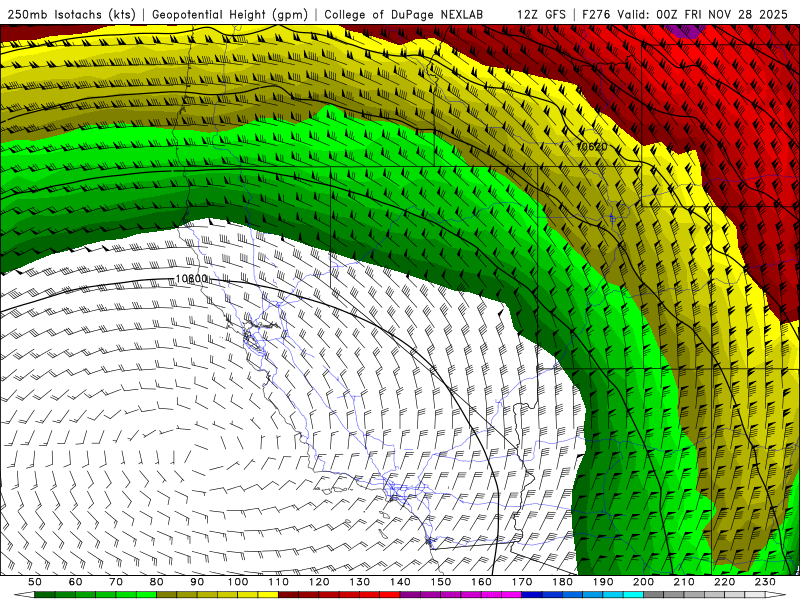Click the 170 value on the color scale

click(x=522, y=582)
